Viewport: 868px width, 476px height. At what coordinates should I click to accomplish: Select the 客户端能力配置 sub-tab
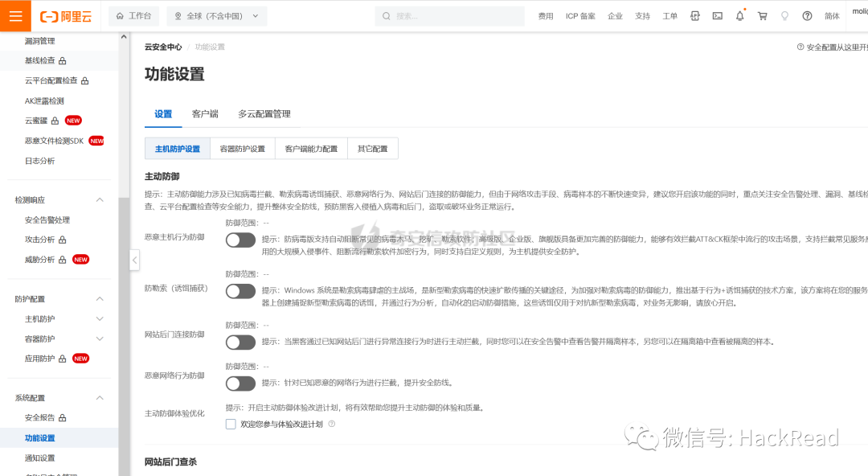(x=311, y=149)
